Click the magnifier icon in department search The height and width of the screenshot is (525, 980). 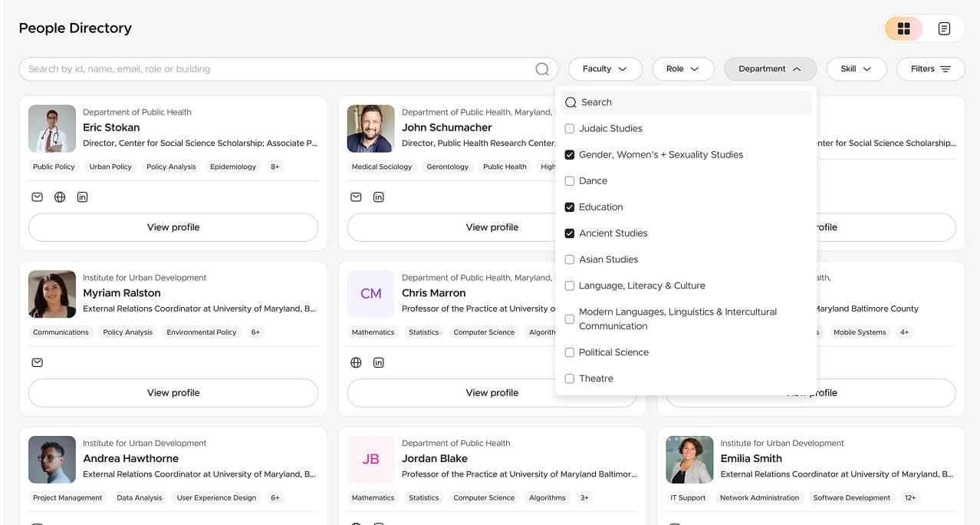571,102
